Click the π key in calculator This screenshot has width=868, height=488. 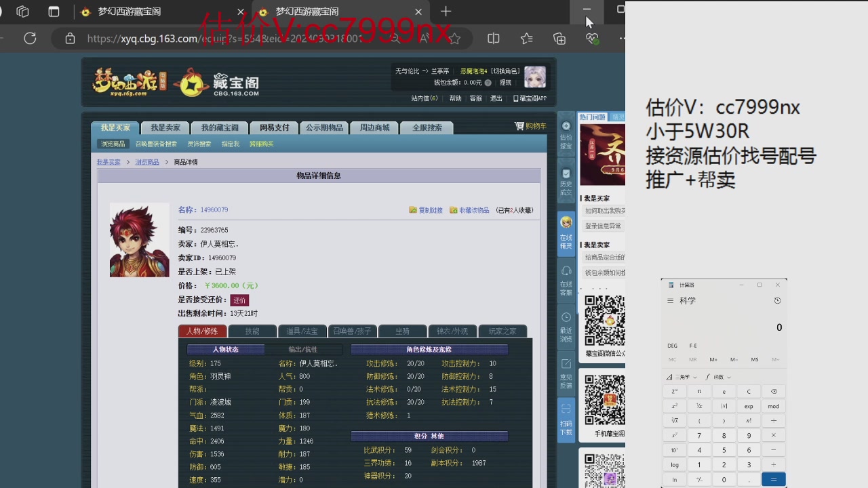[x=699, y=392]
